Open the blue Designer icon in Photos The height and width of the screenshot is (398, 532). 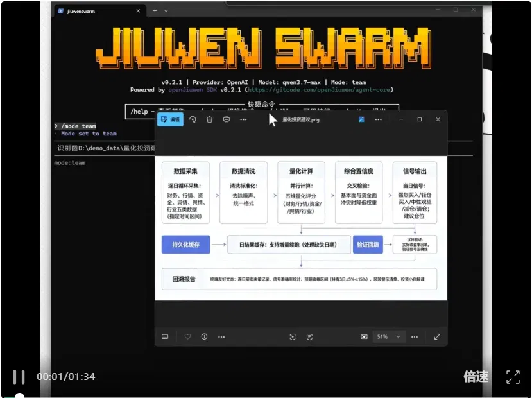pyautogui.click(x=361, y=119)
